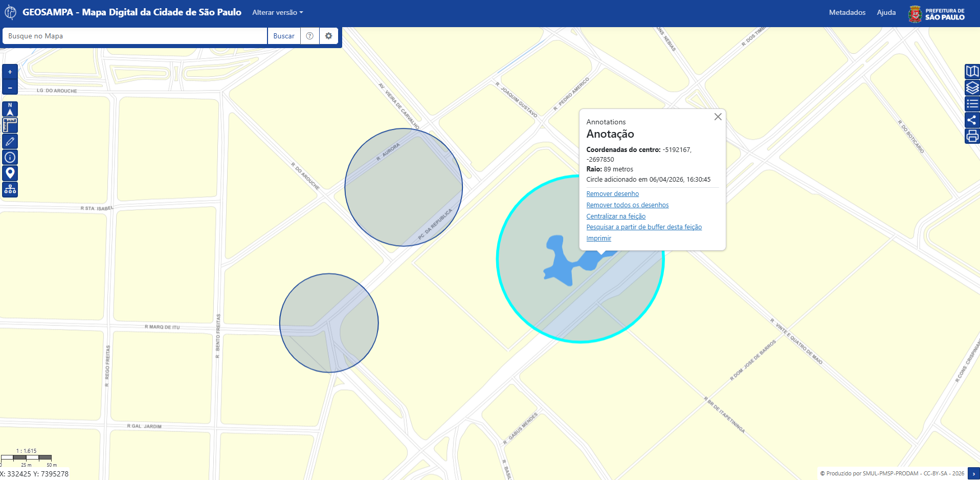The height and width of the screenshot is (480, 980).
Task: Click the LG. DO AROUCHE map label
Action: [57, 91]
